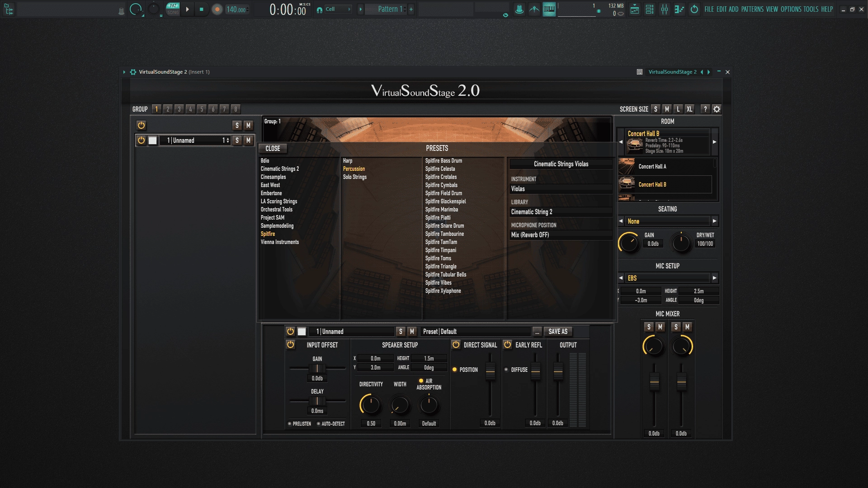Adjust the room GAIN knob
This screenshot has height=488, width=868.
(628, 243)
